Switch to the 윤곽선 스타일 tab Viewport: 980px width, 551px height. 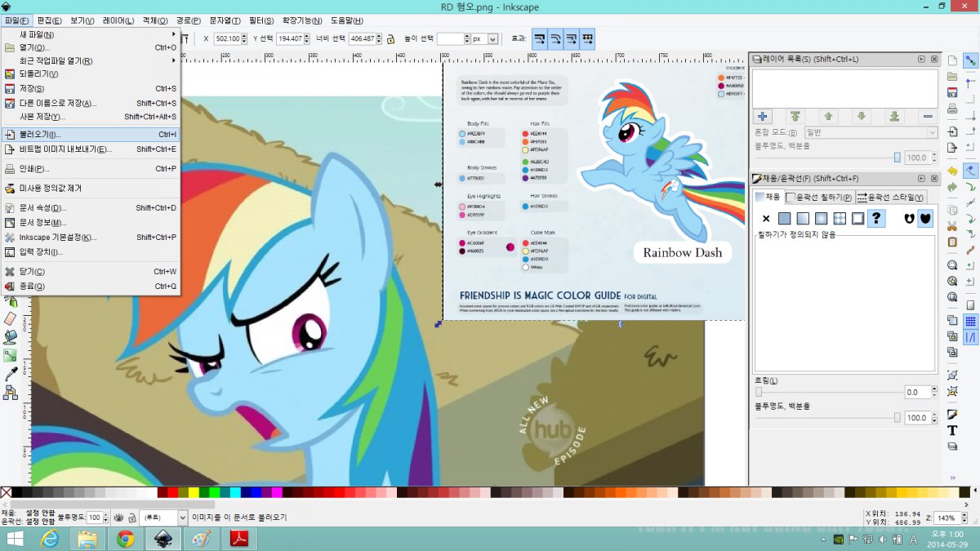[x=891, y=197]
